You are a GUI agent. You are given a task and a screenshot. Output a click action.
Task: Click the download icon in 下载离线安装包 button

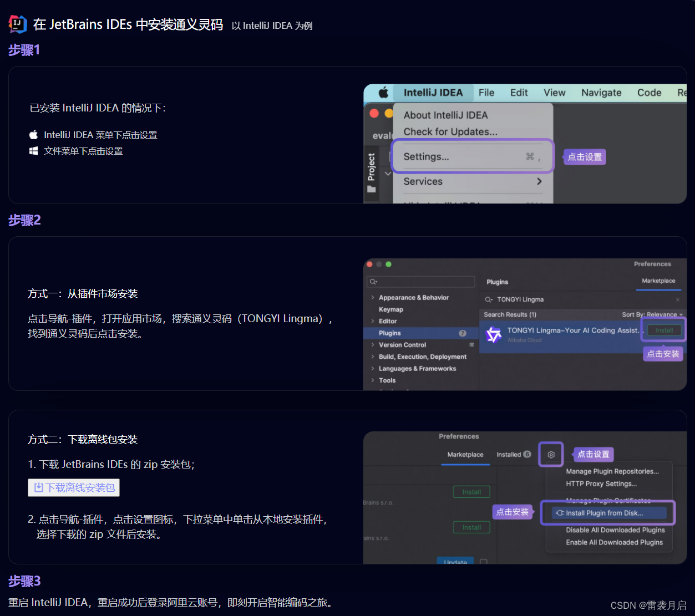click(38, 487)
